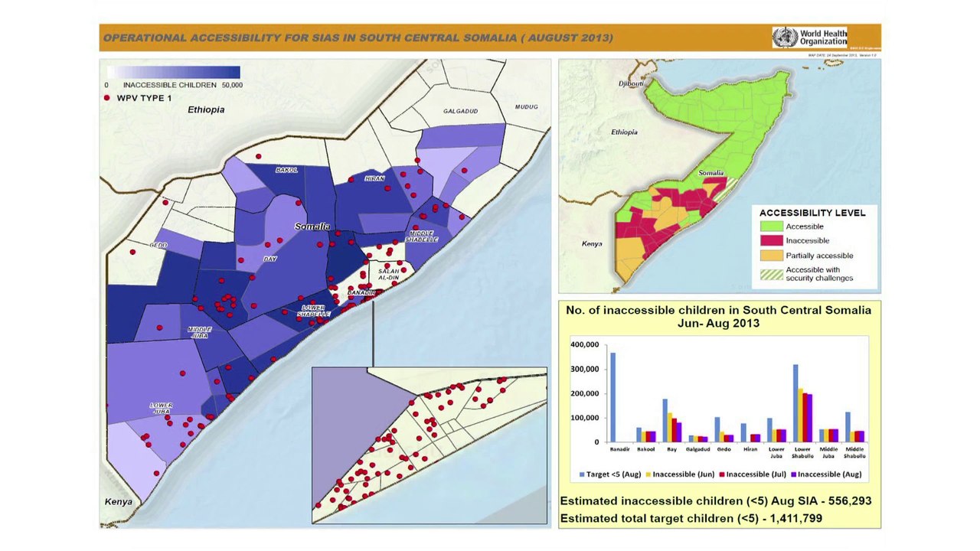This screenshot has width=980, height=551.
Task: Click the 'Middle Shabelle' x-axis label
Action: (x=855, y=452)
